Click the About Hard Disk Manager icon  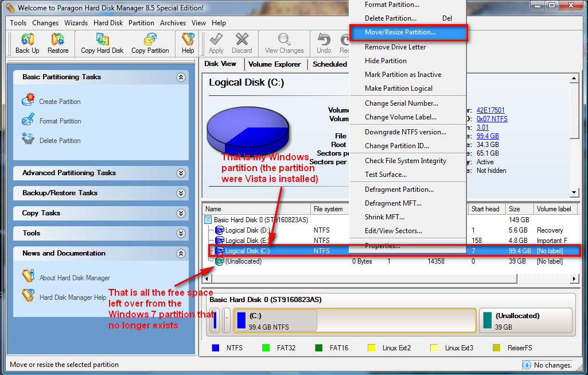(28, 276)
